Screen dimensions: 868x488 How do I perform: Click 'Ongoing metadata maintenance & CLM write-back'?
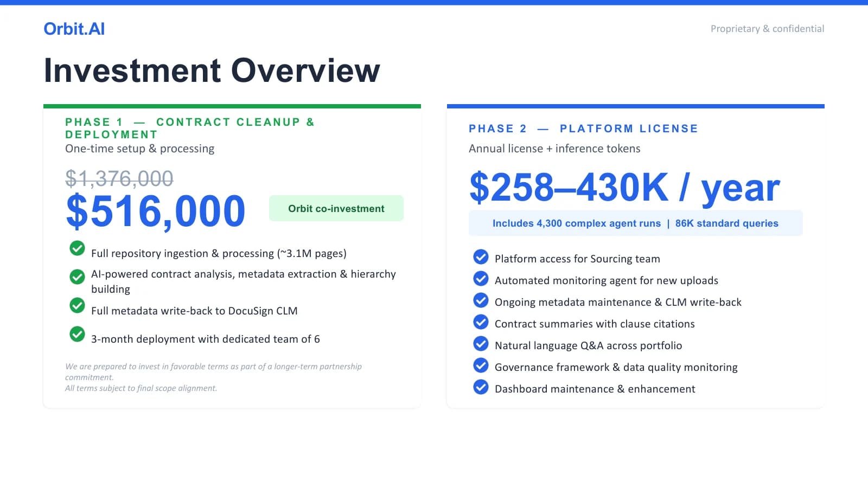(x=618, y=302)
